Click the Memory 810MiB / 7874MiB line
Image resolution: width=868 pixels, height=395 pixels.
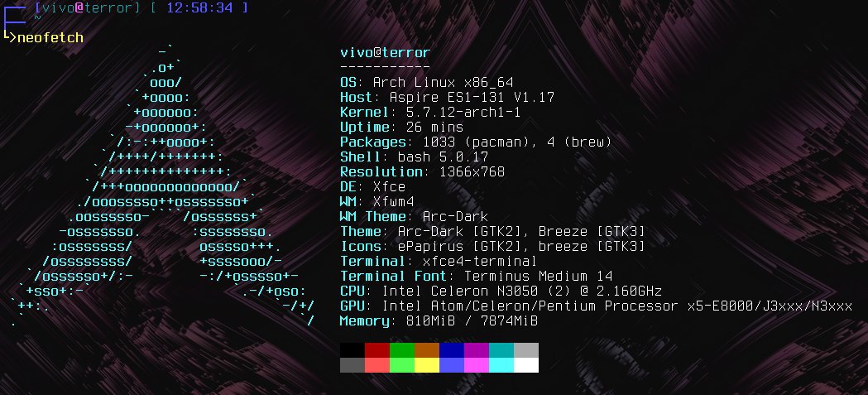(439, 320)
